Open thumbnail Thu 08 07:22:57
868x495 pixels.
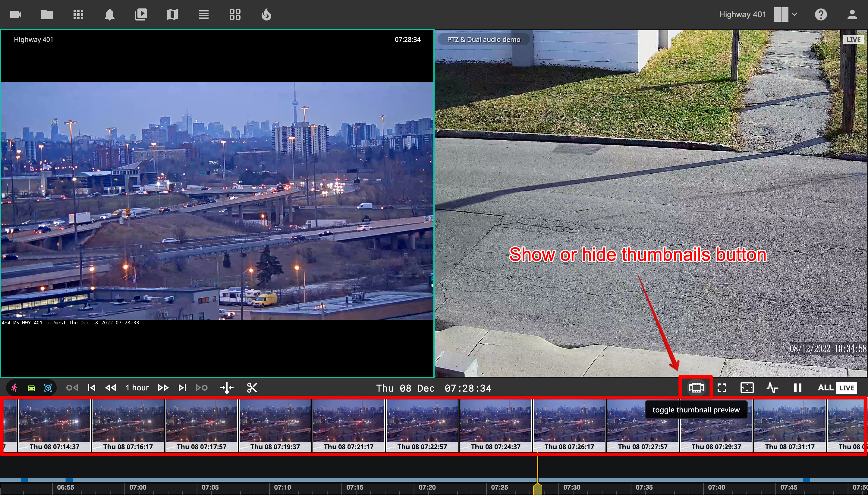(x=422, y=425)
